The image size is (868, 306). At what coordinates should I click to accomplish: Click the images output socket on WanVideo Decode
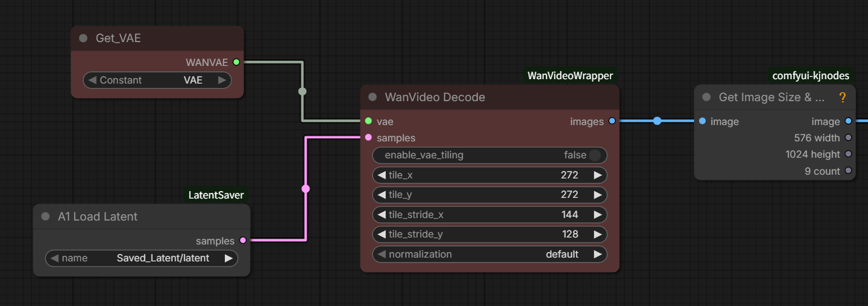(612, 121)
